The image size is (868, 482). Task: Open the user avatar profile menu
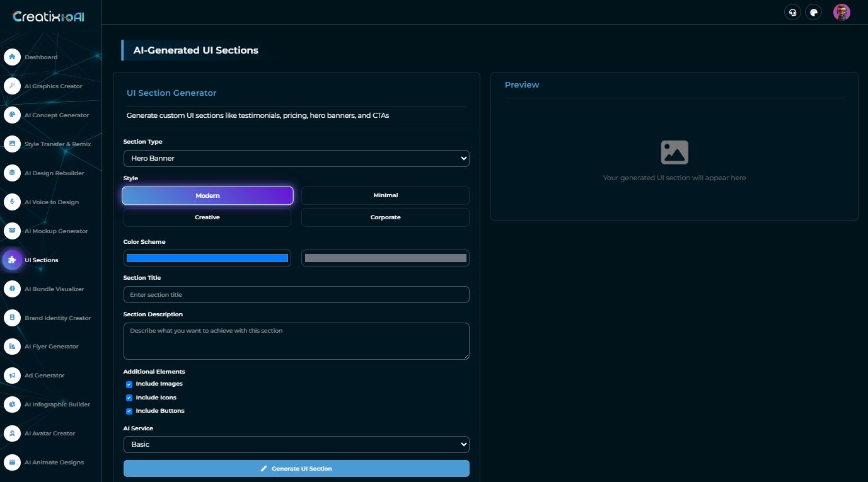[x=842, y=12]
